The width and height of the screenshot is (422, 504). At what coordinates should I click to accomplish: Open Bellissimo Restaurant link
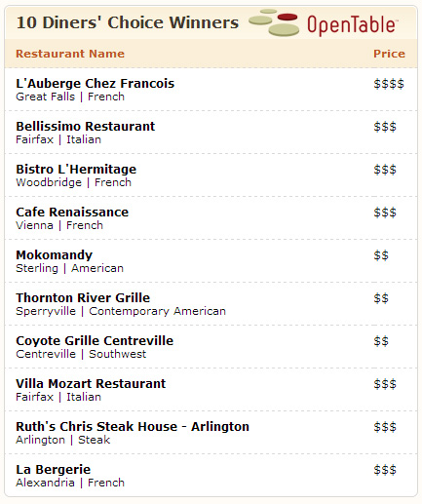click(86, 127)
